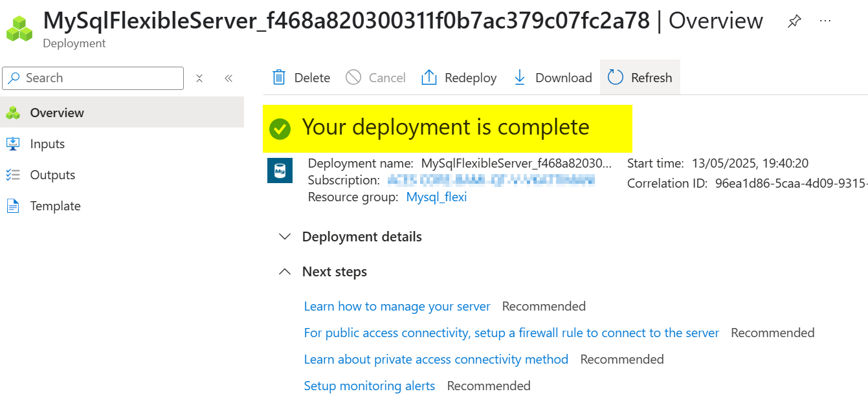Click the Redeploy upload icon
Viewport: 868px width, 396px height.
(x=429, y=78)
